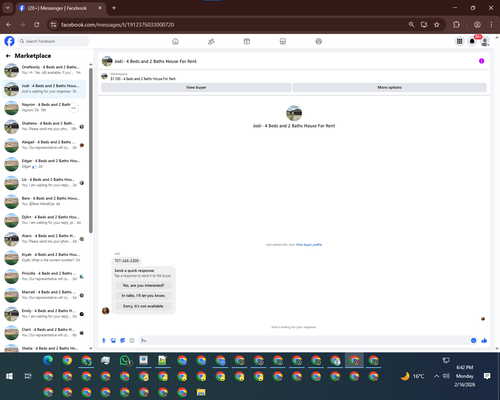Open the volume control in tray
Screen dimensions: 500x400
click(446, 376)
